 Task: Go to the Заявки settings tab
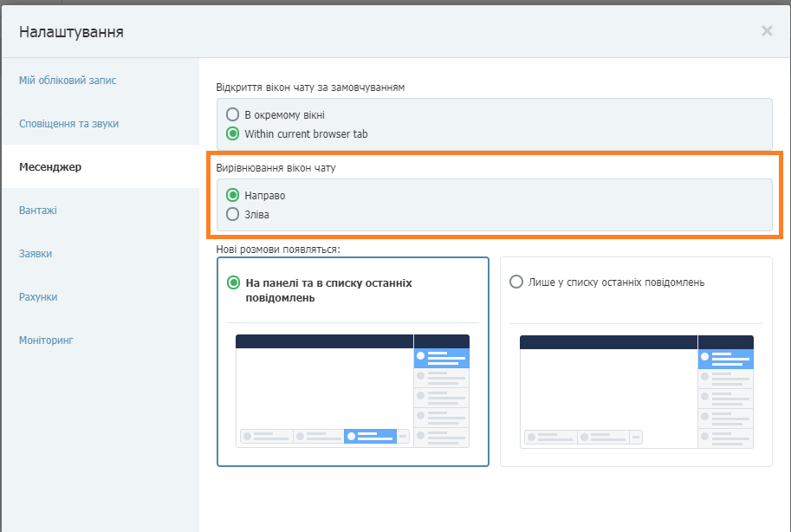point(36,254)
